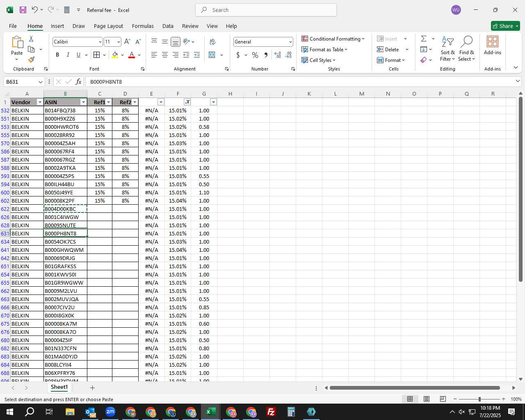Toggle Italic formatting
Image resolution: width=525 pixels, height=420 pixels.
pyautogui.click(x=68, y=55)
